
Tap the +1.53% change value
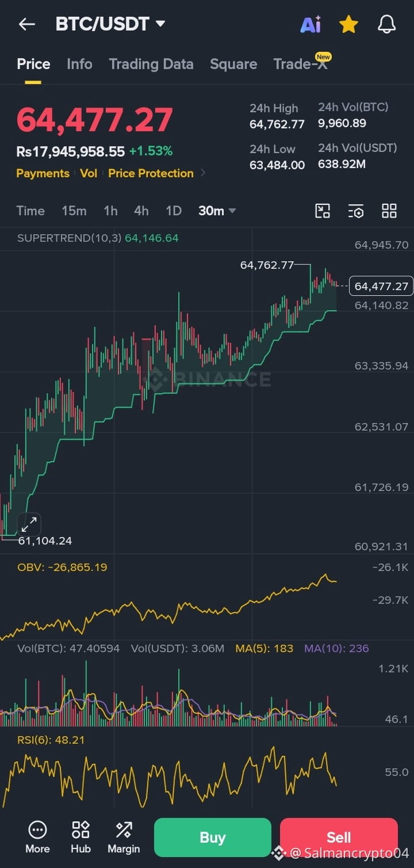tap(151, 151)
